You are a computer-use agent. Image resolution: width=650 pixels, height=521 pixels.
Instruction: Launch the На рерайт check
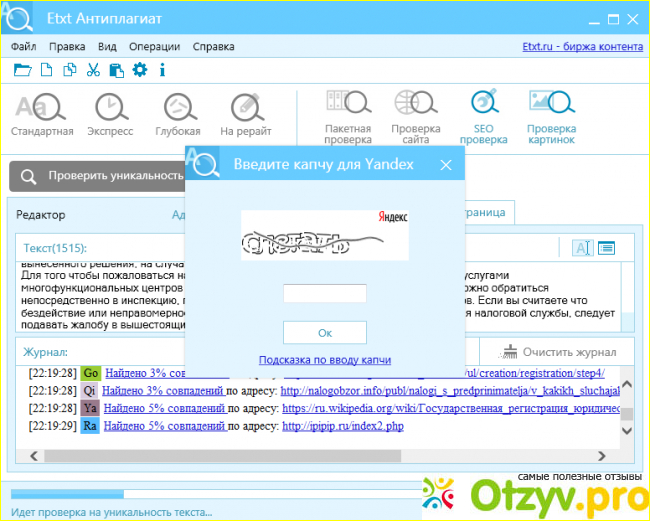coord(245,114)
